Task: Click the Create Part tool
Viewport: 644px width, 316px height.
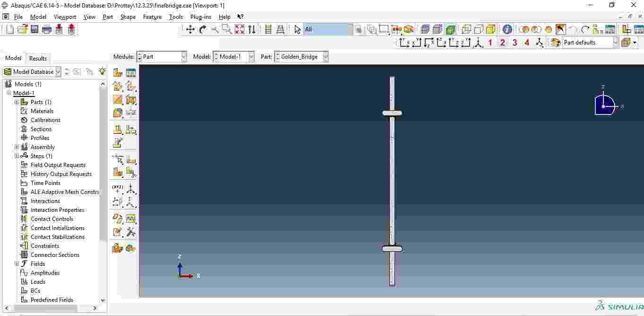Action: pos(118,73)
